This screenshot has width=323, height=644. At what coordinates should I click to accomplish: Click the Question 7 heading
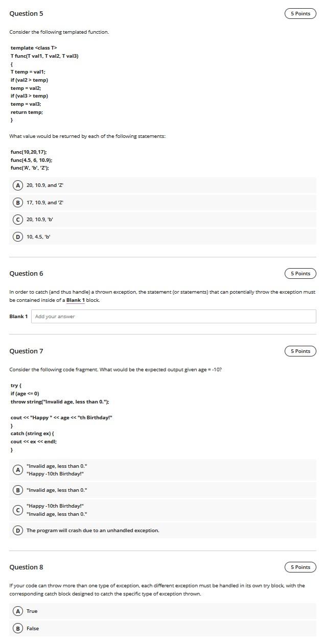pos(26,351)
